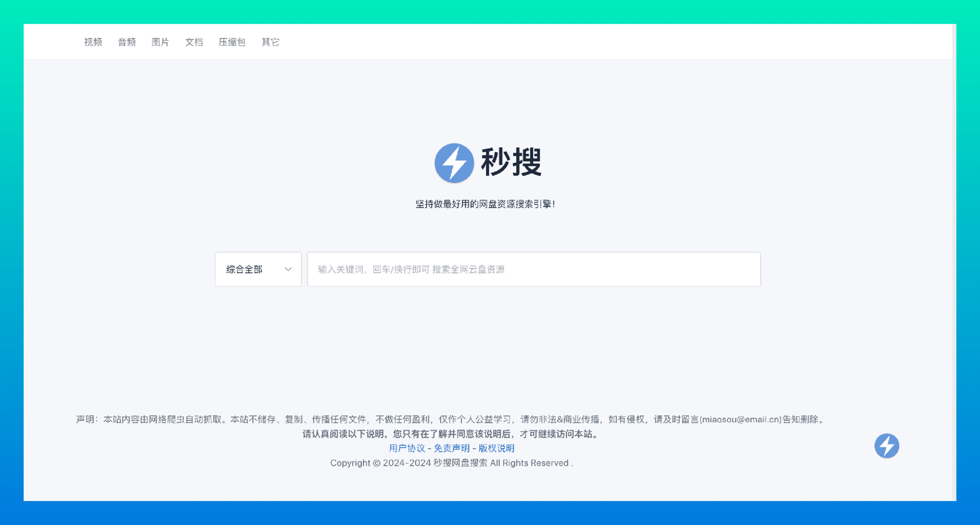Image resolution: width=980 pixels, height=525 pixels.
Task: Focus the keyword search input field
Action: coord(534,270)
